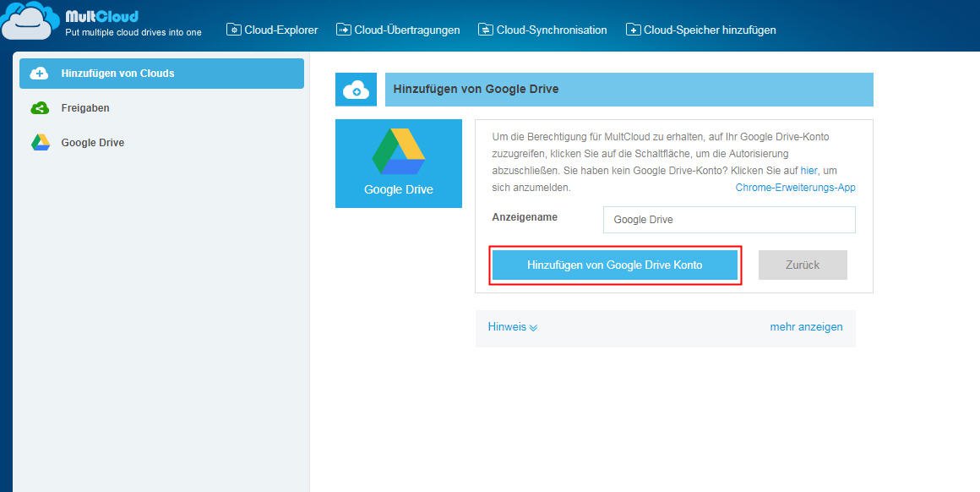Click the Cloud-Synchronisation sync icon
Screen dimensions: 980x492
click(x=486, y=30)
